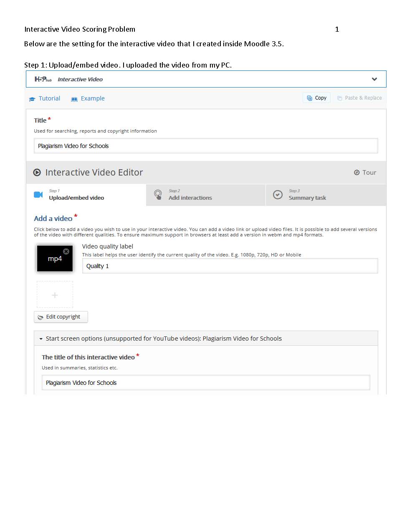The image size is (412, 532).
Task: Click the 'Add a video' heading
Action: click(x=53, y=218)
